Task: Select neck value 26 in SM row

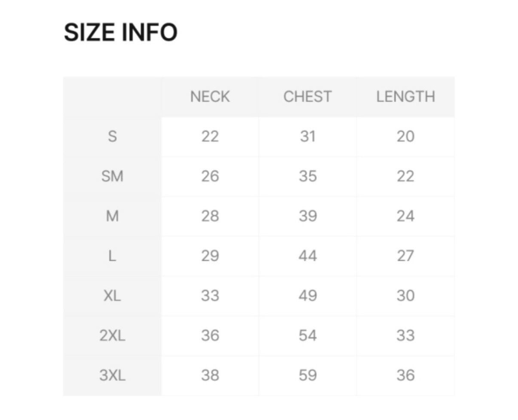Action: point(210,176)
